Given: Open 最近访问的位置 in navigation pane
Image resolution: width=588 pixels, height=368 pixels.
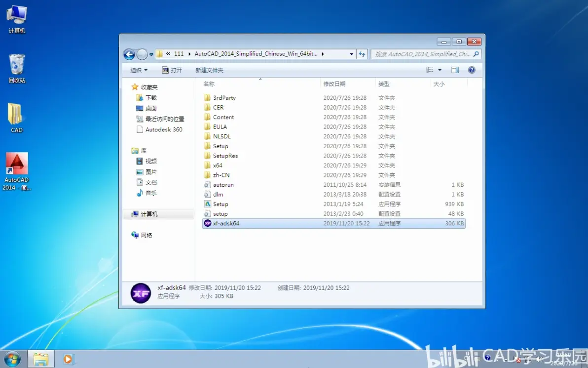Looking at the screenshot, I should point(165,119).
